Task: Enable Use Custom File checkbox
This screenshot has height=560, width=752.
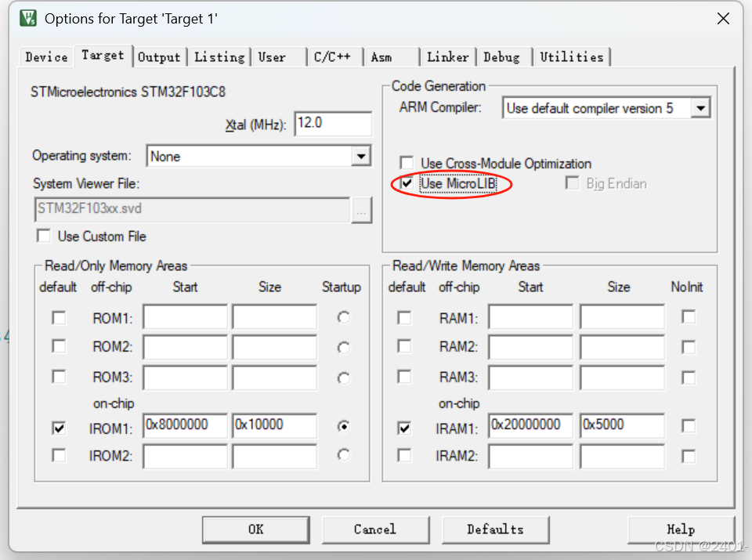Action: click(x=44, y=236)
